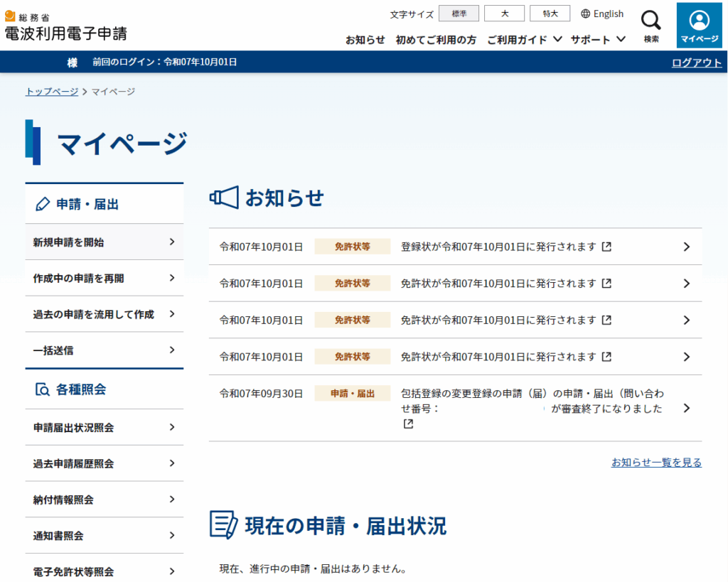This screenshot has width=728, height=582.
Task: Set text size to 標準
Action: [459, 14]
